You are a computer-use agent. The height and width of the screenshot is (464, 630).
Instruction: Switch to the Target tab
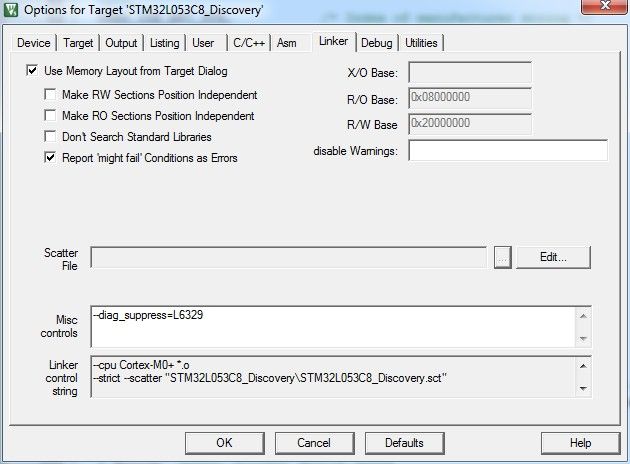click(78, 43)
